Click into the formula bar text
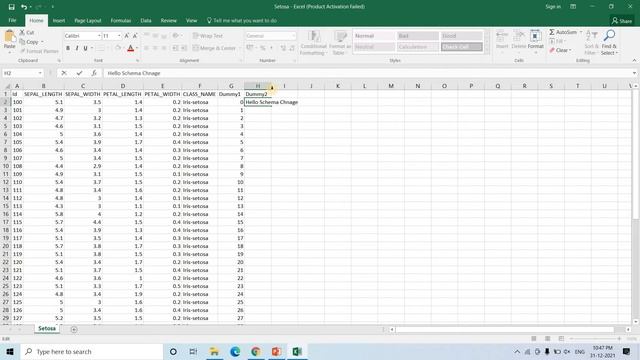Viewport: 640px width, 360px height. 133,73
